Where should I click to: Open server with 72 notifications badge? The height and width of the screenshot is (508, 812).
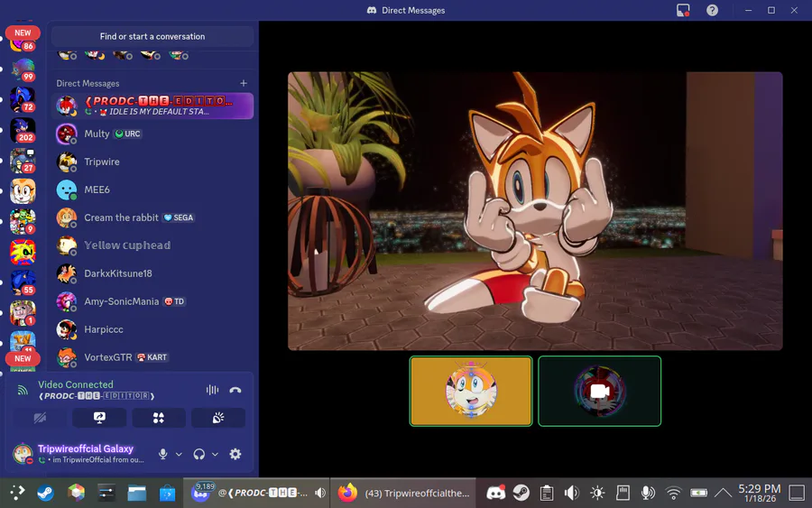pyautogui.click(x=23, y=100)
